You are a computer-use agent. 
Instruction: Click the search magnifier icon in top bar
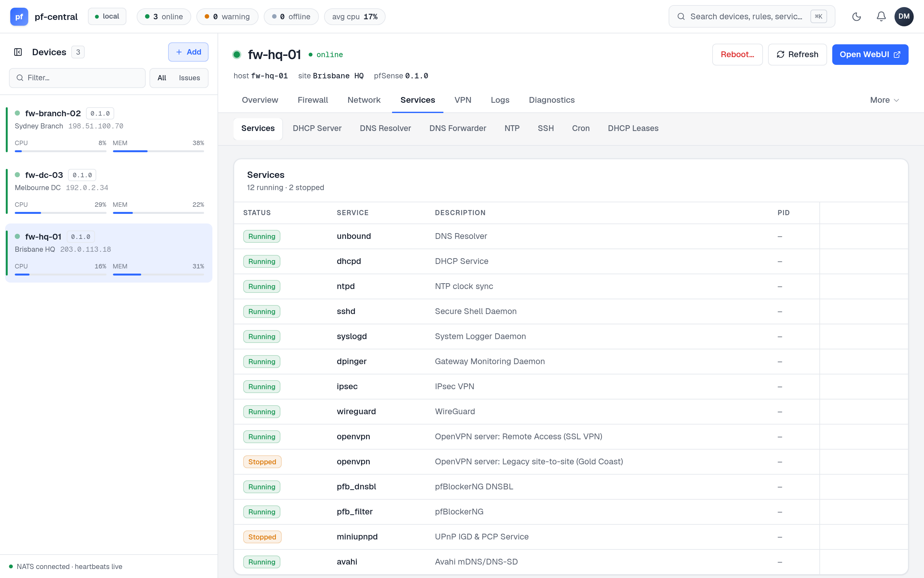681,16
